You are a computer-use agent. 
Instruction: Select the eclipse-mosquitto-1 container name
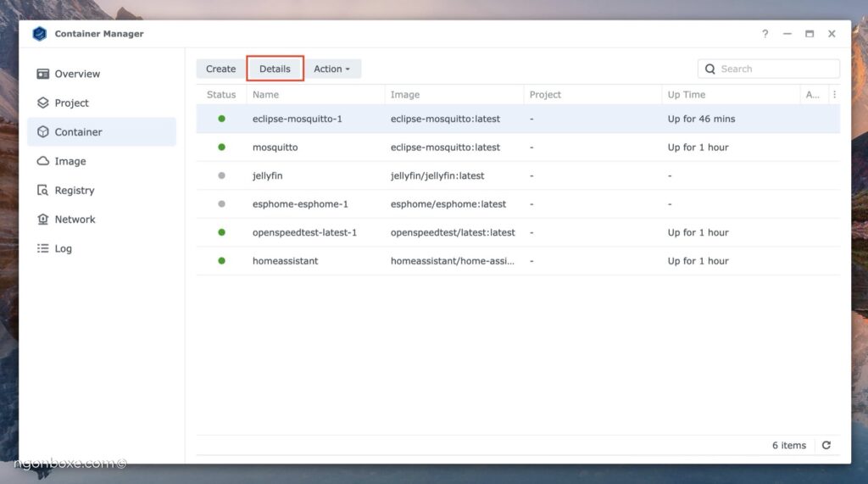pos(298,119)
